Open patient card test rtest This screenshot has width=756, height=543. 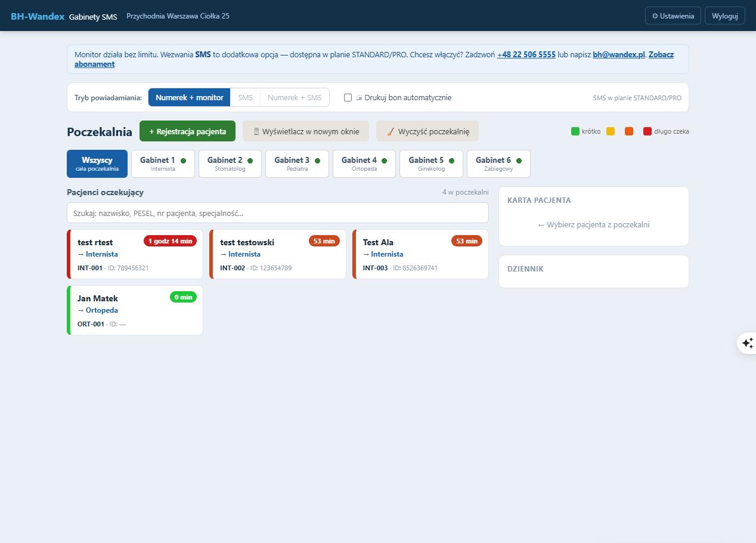[x=135, y=254]
